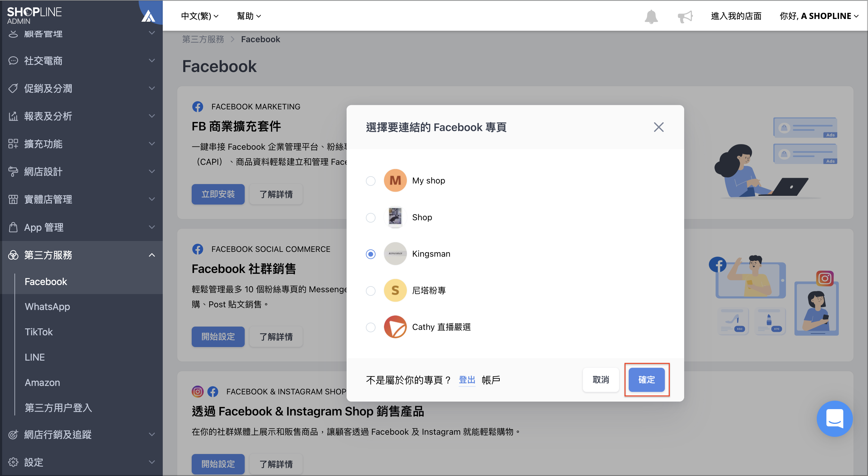Image resolution: width=868 pixels, height=476 pixels.
Task: Click 了解詳情 under Facebook 社群銷售
Action: [x=276, y=337]
